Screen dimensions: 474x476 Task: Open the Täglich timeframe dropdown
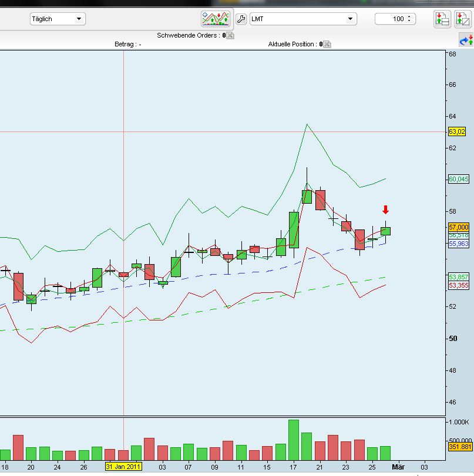(58, 19)
